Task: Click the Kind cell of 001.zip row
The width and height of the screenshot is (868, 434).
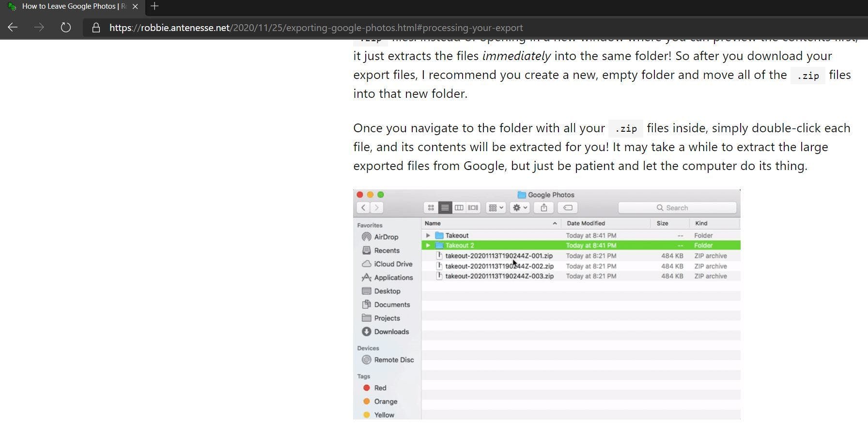Action: click(711, 256)
